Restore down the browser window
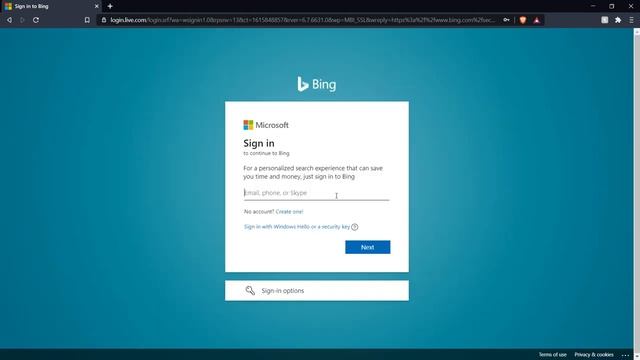 point(611,6)
